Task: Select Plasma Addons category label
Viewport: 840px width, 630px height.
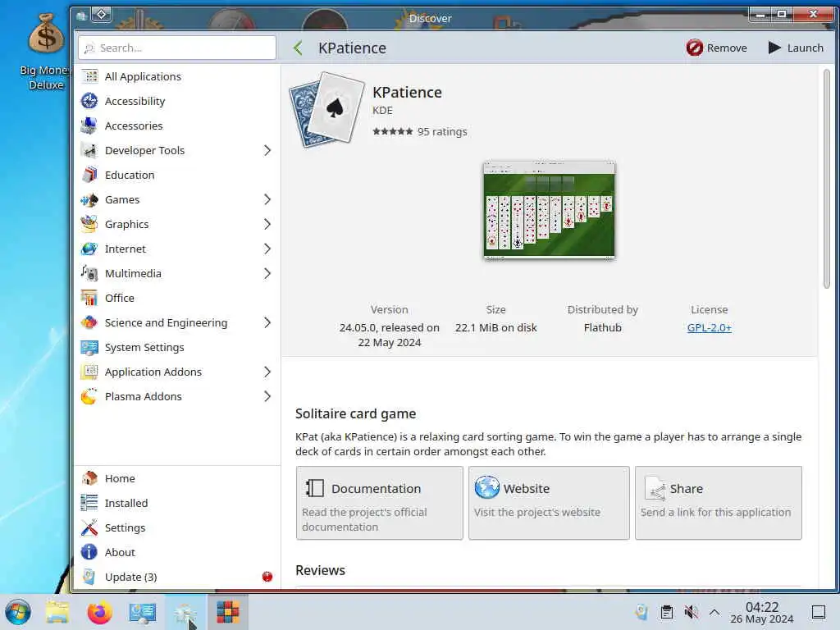Action: click(144, 396)
